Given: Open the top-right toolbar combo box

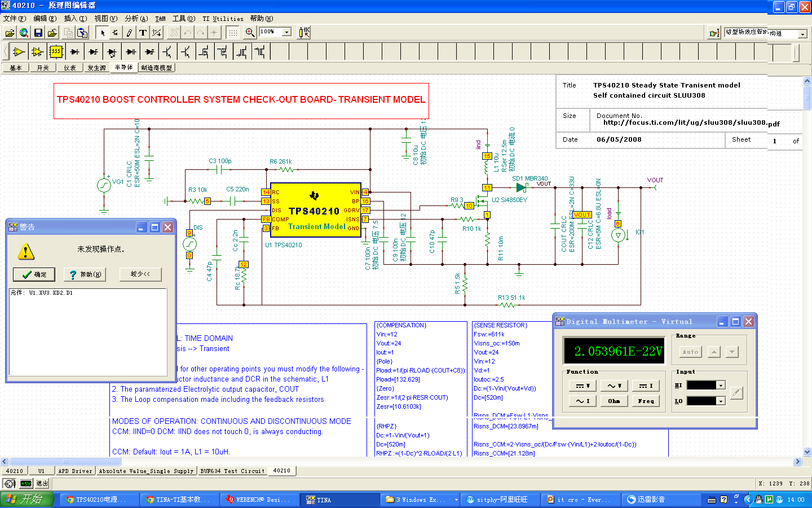Looking at the screenshot, I should coord(802,34).
